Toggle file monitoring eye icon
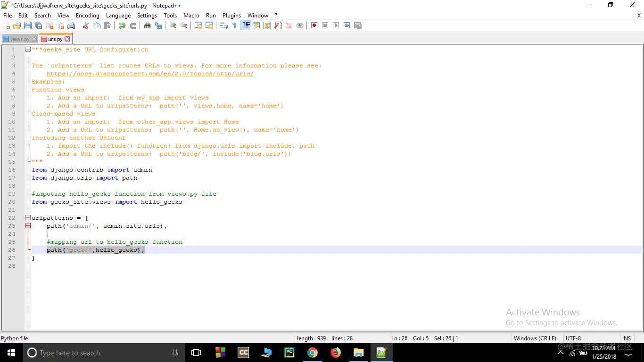 click(x=300, y=25)
